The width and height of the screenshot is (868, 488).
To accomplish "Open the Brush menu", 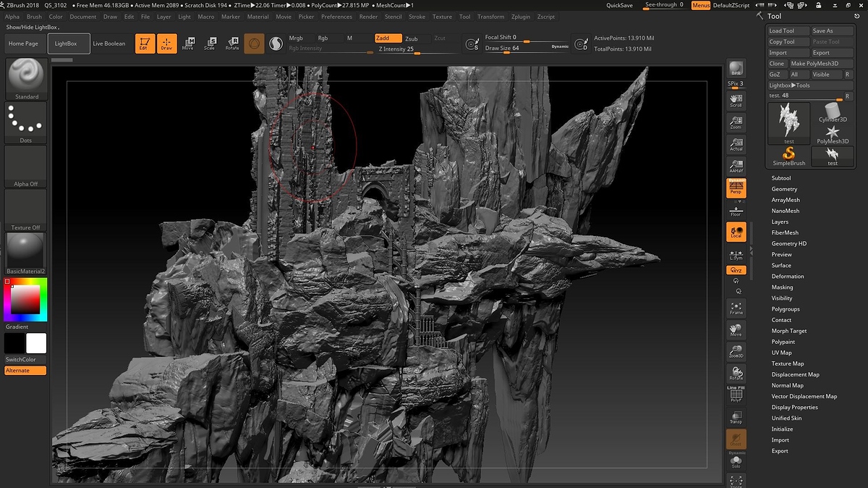I will click(x=34, y=17).
